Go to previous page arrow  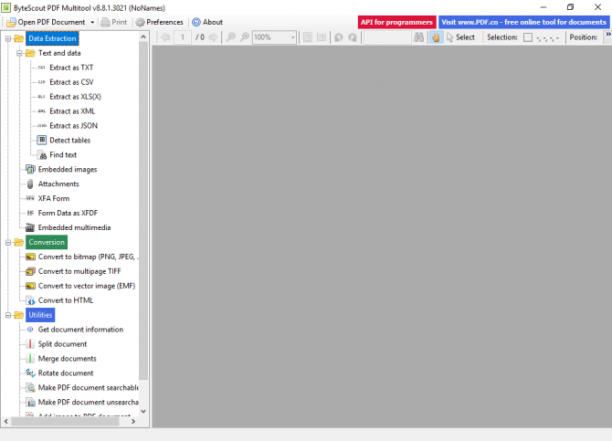tap(165, 37)
